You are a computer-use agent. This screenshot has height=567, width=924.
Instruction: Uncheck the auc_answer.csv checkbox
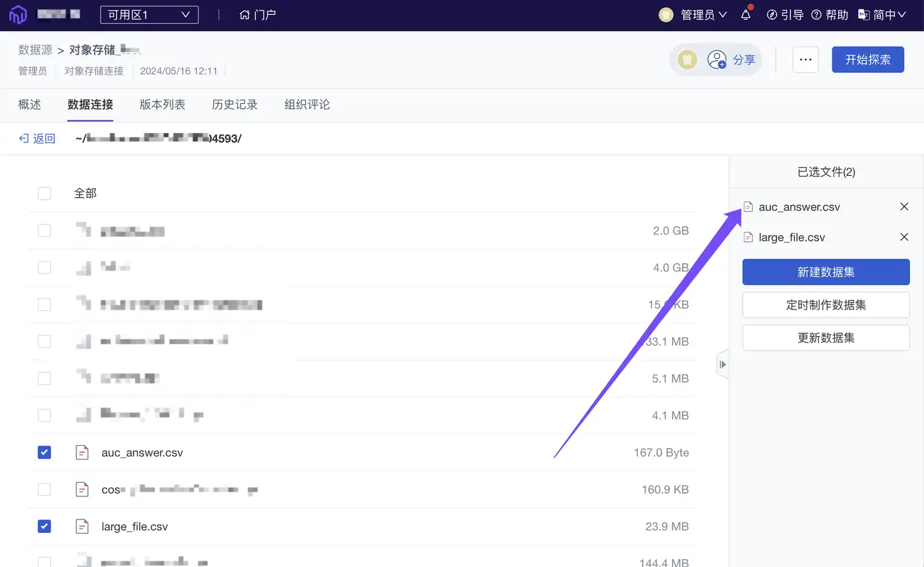(x=44, y=452)
